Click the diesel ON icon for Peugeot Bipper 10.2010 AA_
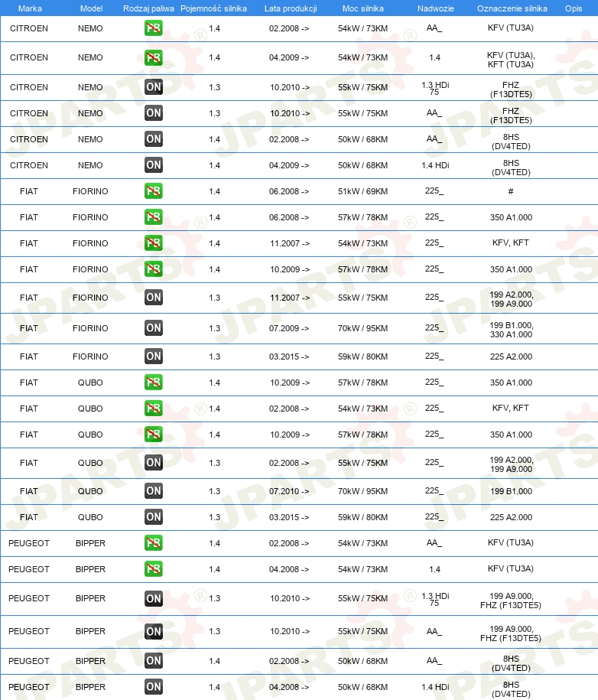Viewport: 598px width, 700px height. 154,631
